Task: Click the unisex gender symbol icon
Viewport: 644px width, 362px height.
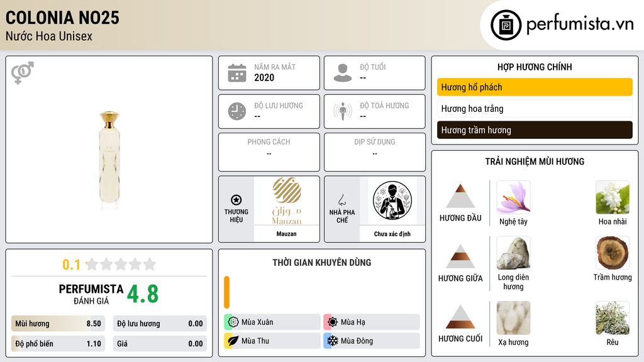Action: pos(23,73)
